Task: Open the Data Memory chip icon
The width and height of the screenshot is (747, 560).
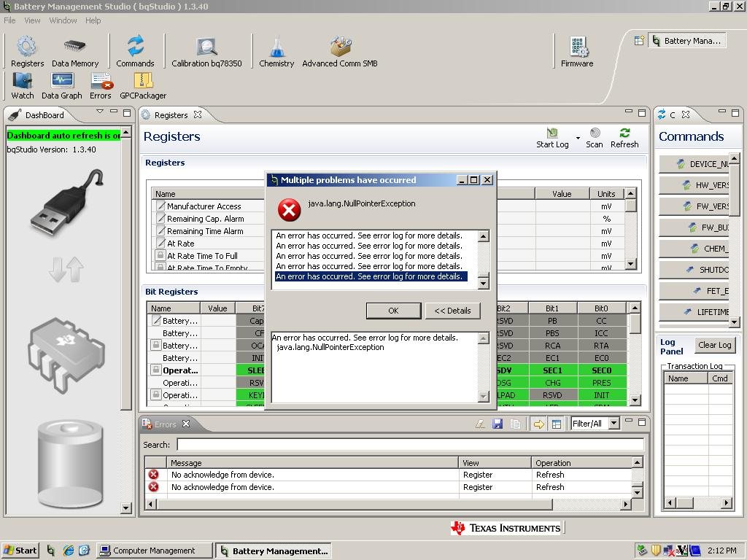Action: pyautogui.click(x=75, y=52)
